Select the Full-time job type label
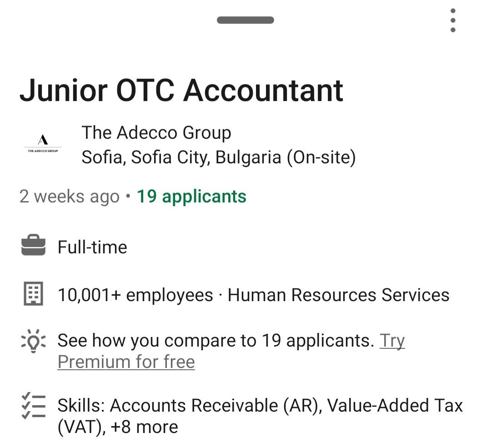The width and height of the screenshot is (491, 448). [92, 247]
